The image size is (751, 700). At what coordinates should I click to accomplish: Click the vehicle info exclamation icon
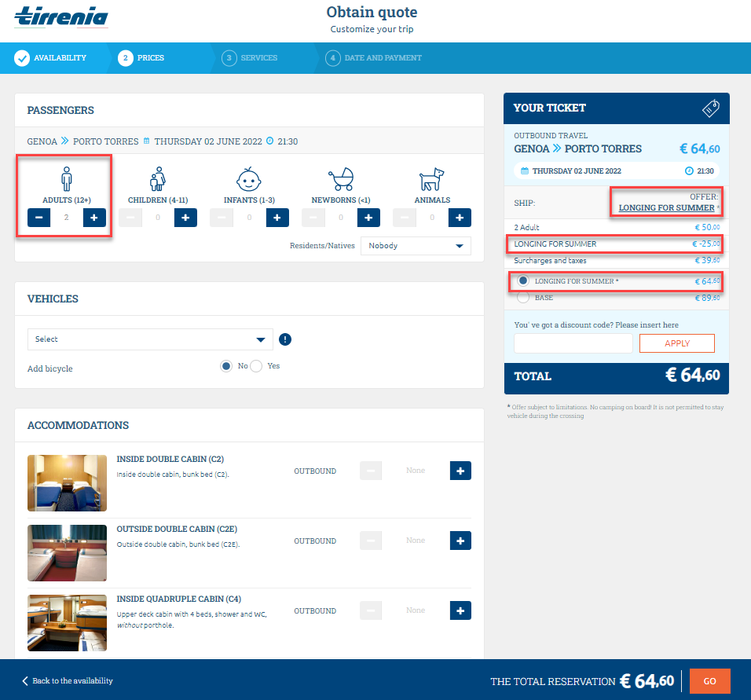point(285,339)
